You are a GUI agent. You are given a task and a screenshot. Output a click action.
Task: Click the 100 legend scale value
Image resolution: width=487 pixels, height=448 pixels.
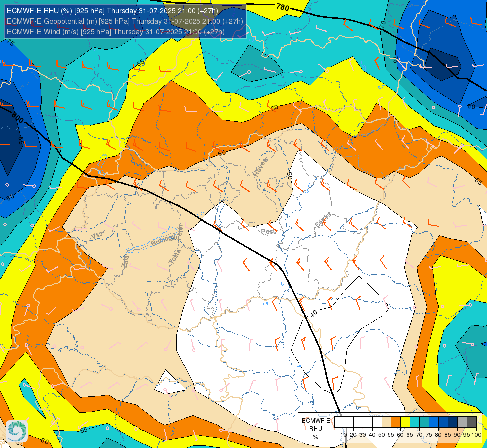tap(476, 435)
